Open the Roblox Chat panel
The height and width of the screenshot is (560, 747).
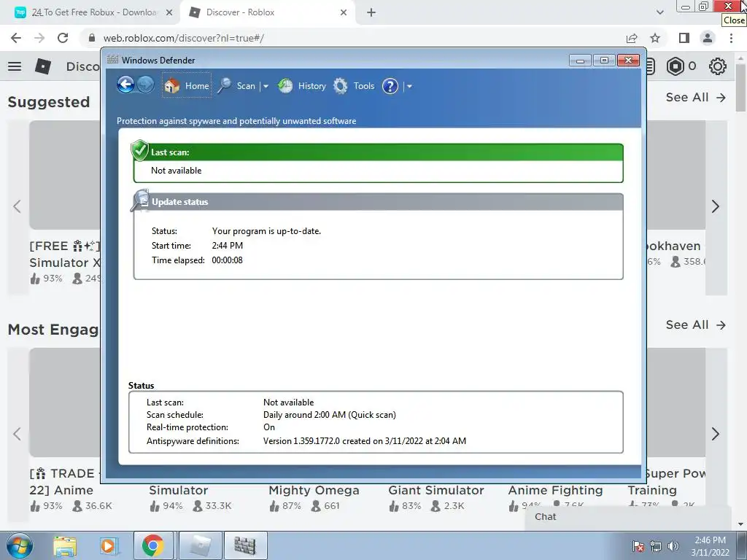[x=628, y=517]
